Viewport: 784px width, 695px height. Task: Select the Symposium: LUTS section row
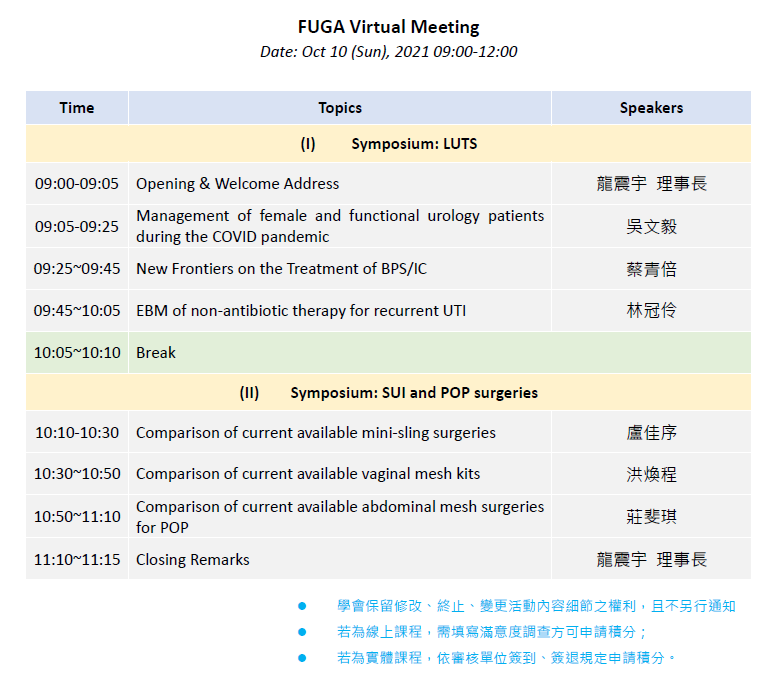[x=388, y=144]
